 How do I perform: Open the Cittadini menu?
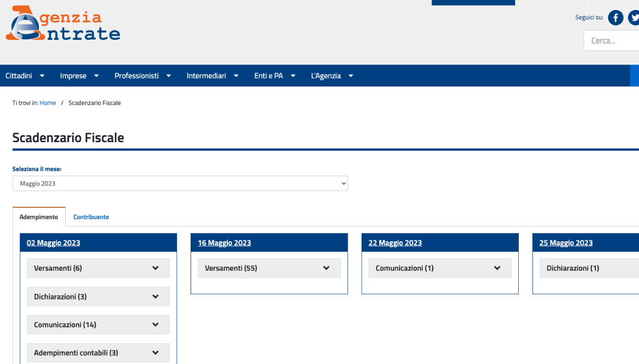click(25, 76)
